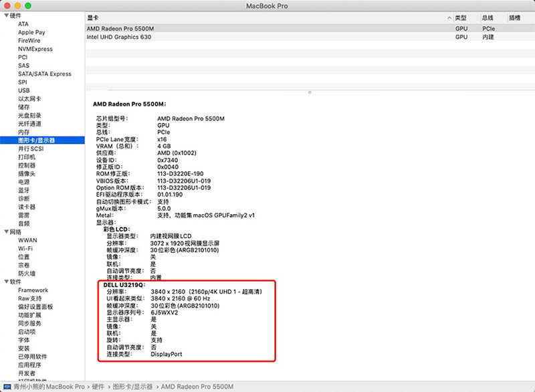Click 硬件 in the path bar
This screenshot has width=535, height=392.
[98, 387]
